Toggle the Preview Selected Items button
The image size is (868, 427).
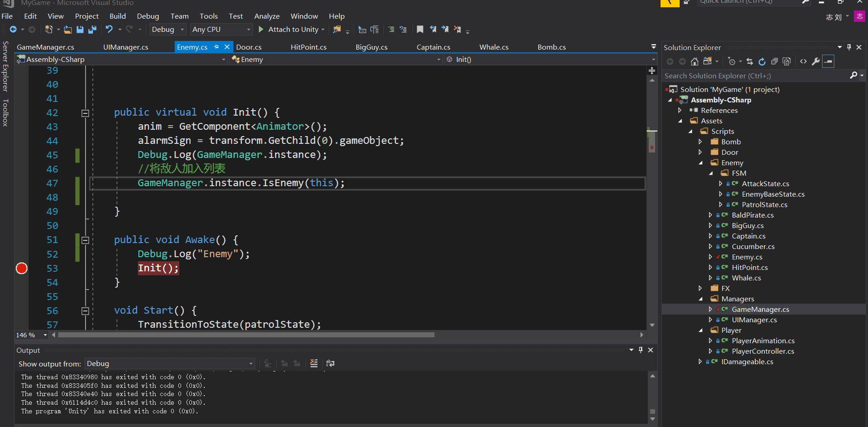coord(828,61)
